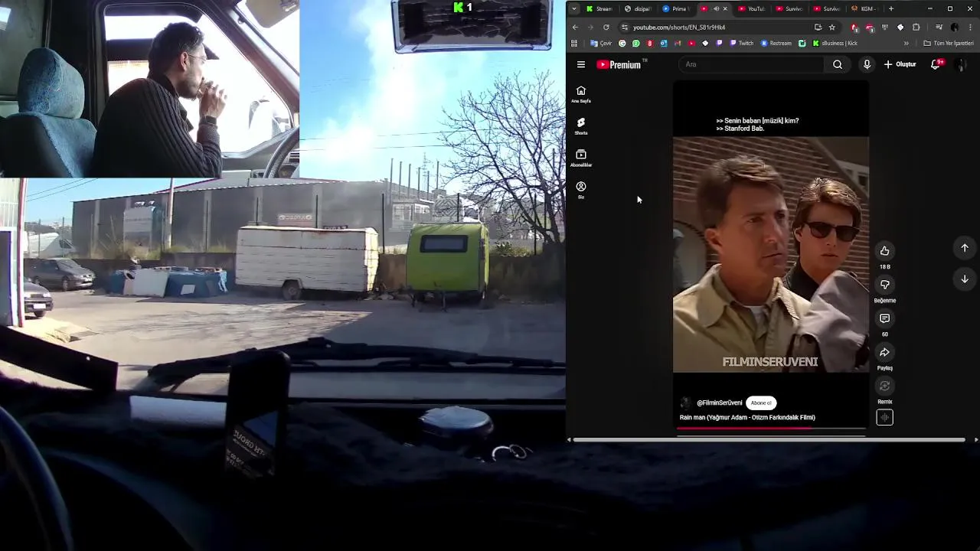
Task: Reload the page in Chrome
Action: [606, 27]
